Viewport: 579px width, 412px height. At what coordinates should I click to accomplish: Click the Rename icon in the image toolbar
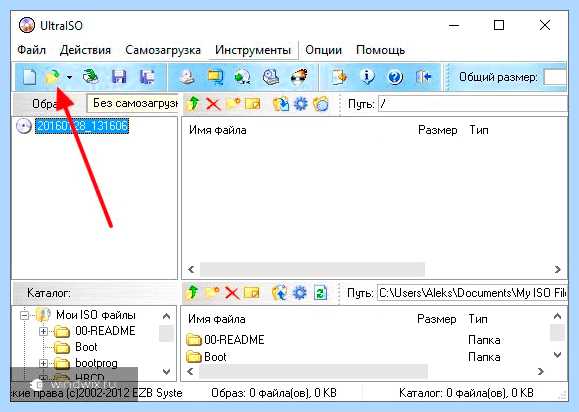tap(253, 104)
